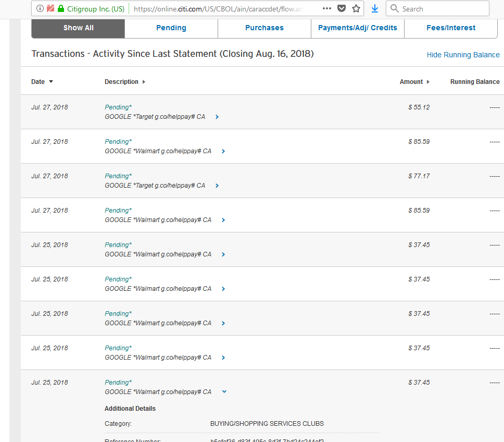
Task: Switch to the Pending tab
Action: (x=171, y=28)
